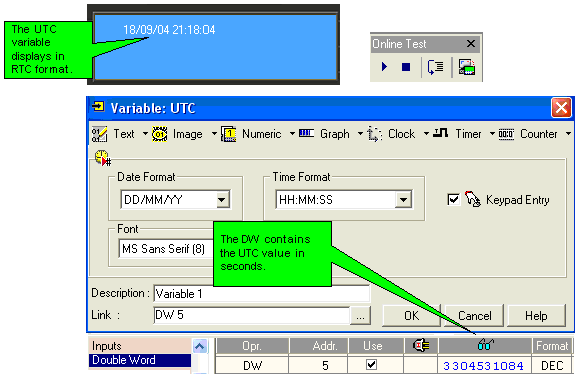575x374 pixels.
Task: Click the Link field showing DW 5
Action: click(252, 315)
